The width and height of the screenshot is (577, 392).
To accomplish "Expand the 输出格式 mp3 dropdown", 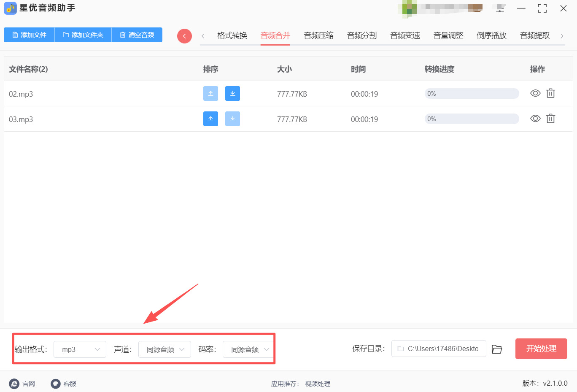I will [x=80, y=349].
